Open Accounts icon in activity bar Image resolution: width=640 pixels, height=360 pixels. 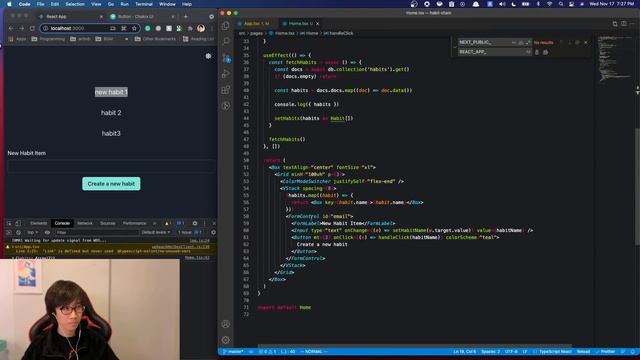click(226, 324)
